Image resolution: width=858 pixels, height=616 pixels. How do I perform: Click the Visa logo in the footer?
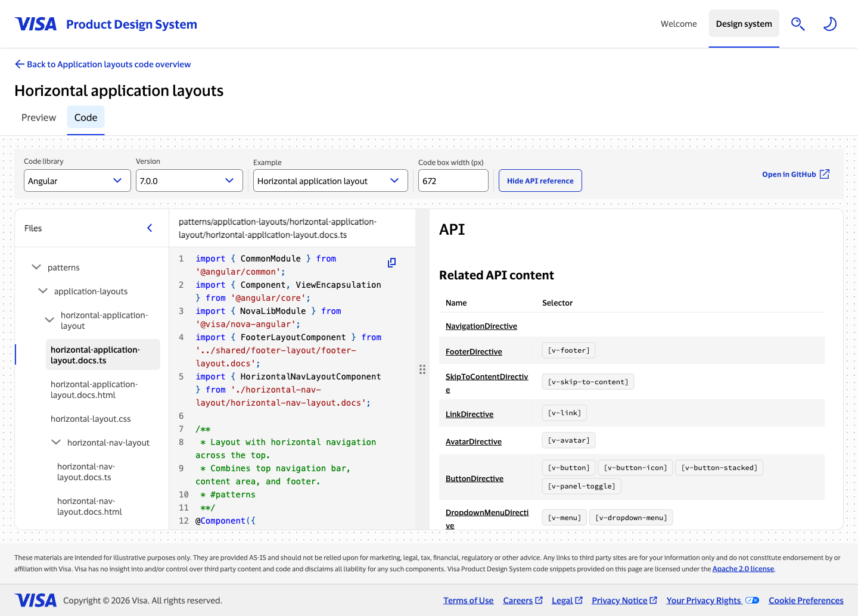[36, 600]
